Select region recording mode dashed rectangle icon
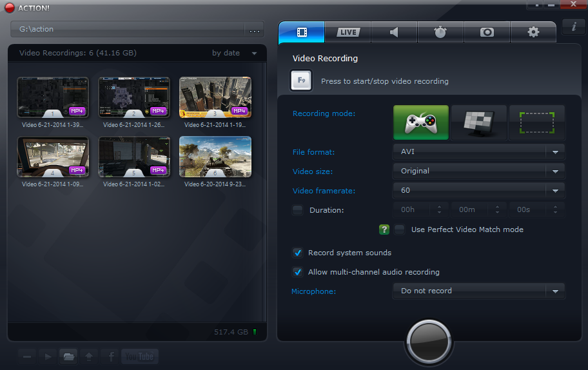The height and width of the screenshot is (370, 588). [x=536, y=122]
